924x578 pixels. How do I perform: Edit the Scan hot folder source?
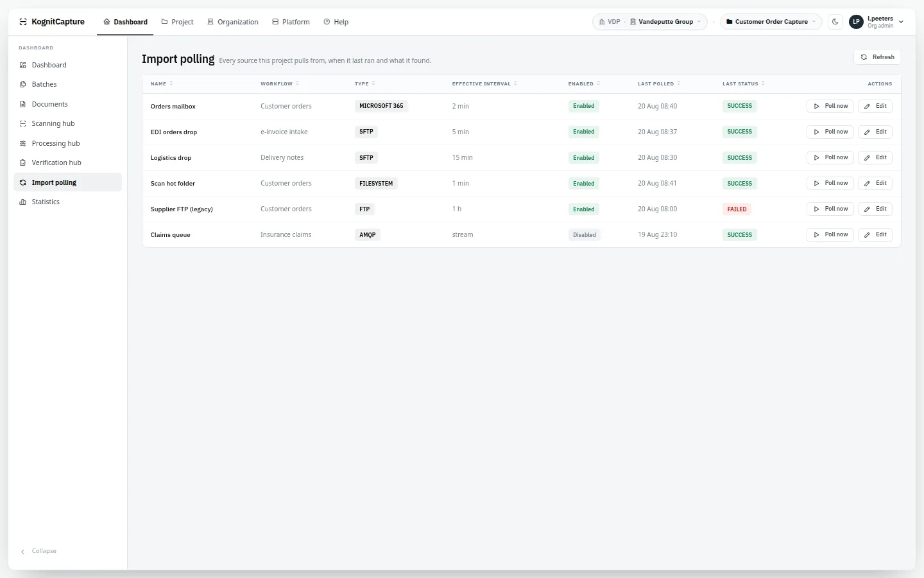pyautogui.click(x=875, y=183)
